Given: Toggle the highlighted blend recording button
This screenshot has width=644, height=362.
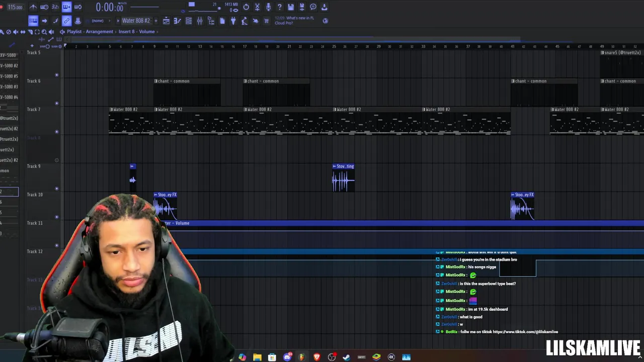Looking at the screenshot, I should (x=66, y=7).
